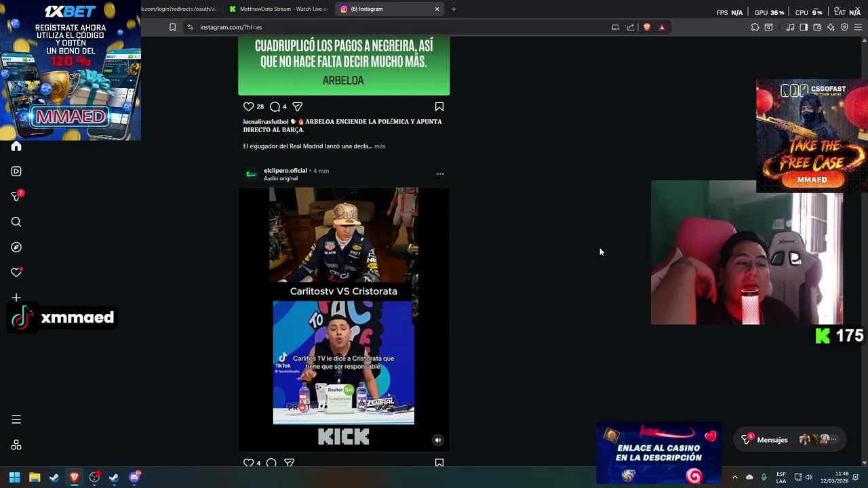Viewport: 868px width, 488px height.
Task: Share this page via address bar icon
Action: coord(631,27)
